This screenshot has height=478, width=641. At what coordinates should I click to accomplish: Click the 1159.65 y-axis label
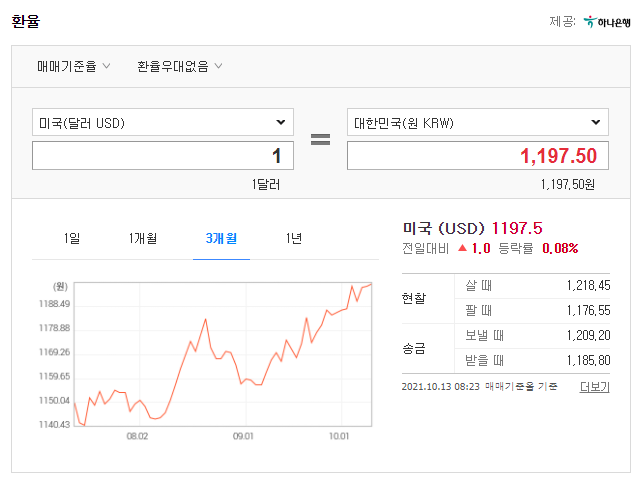click(x=54, y=376)
